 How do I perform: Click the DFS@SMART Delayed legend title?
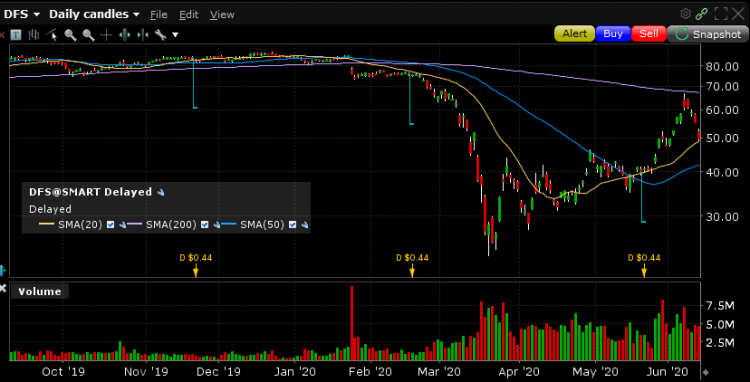coord(90,192)
